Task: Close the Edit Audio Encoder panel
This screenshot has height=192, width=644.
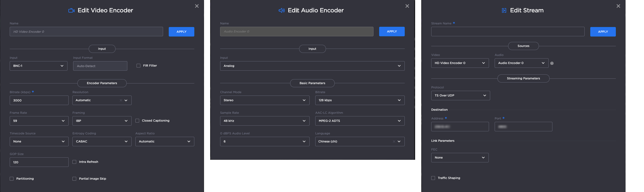Action: tap(407, 6)
